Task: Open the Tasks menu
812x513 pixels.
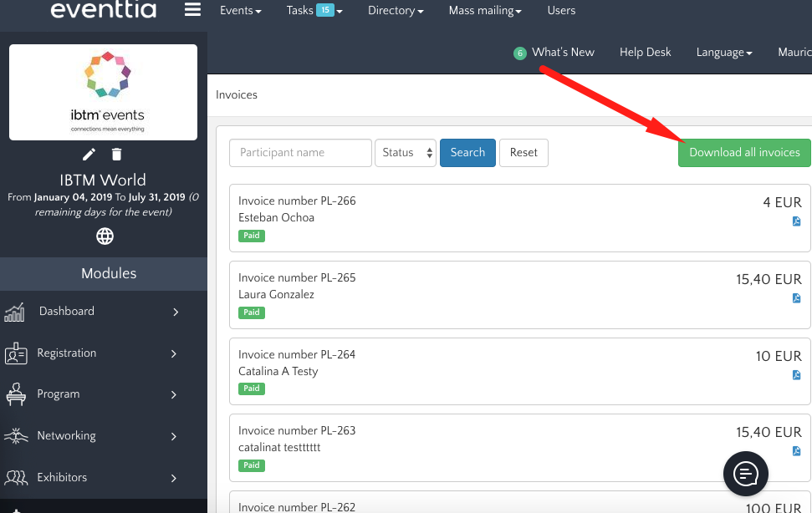Action: click(314, 11)
